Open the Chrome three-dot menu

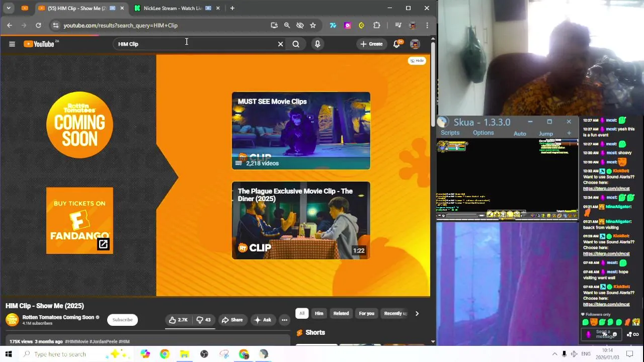click(427, 25)
